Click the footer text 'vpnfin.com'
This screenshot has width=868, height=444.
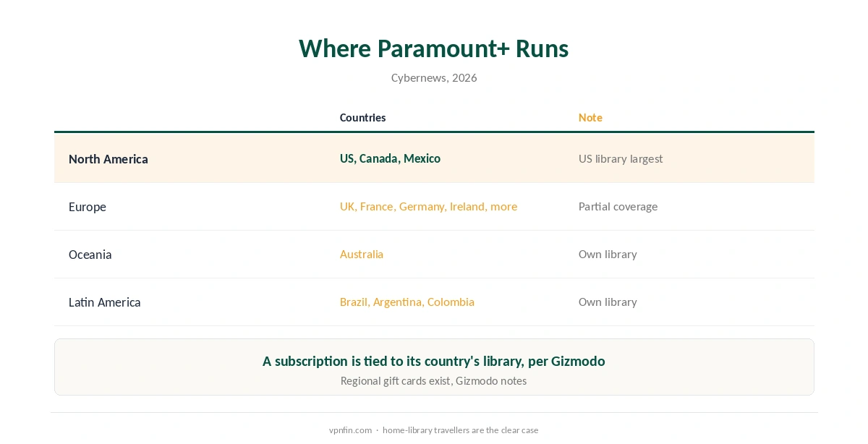pyautogui.click(x=350, y=430)
